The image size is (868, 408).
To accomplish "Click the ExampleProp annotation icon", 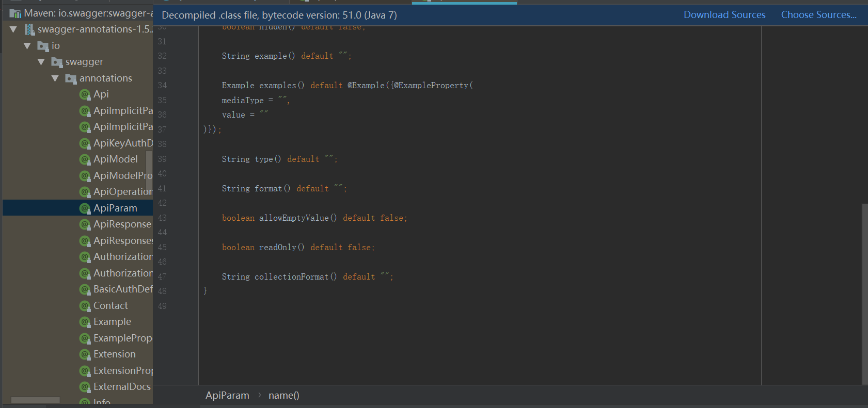I will pyautogui.click(x=85, y=338).
